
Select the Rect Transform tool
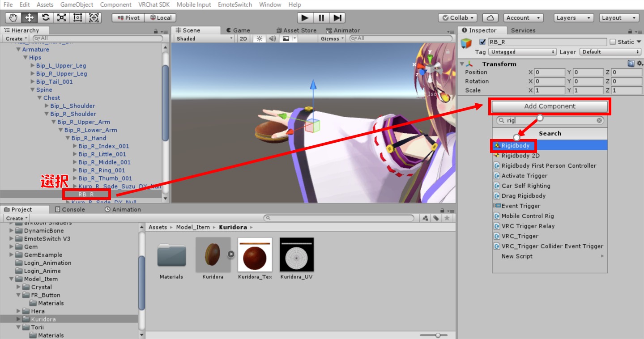[78, 18]
